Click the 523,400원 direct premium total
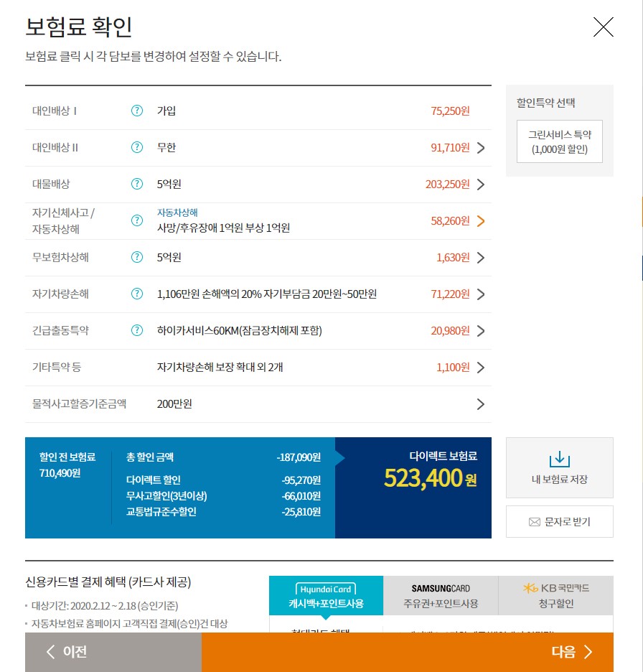The height and width of the screenshot is (672, 643). point(430,478)
